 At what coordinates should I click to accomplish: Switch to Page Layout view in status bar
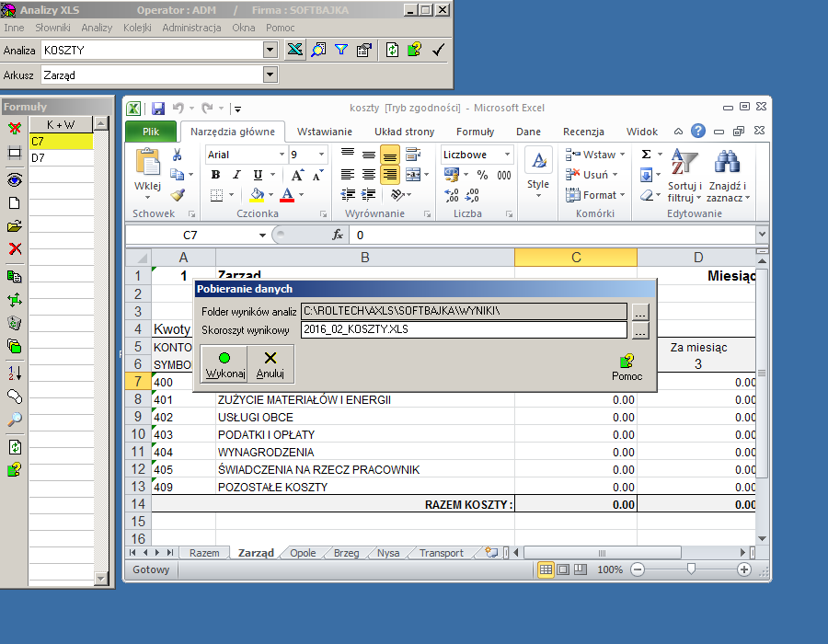(x=563, y=569)
